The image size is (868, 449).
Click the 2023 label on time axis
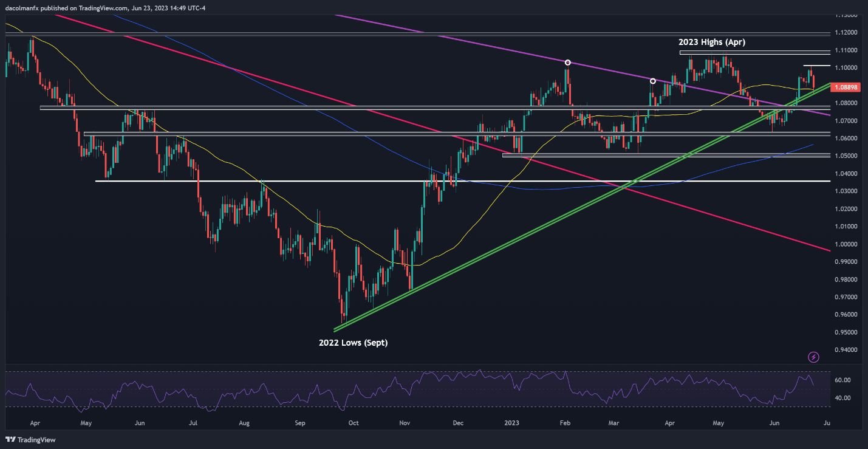coord(511,422)
